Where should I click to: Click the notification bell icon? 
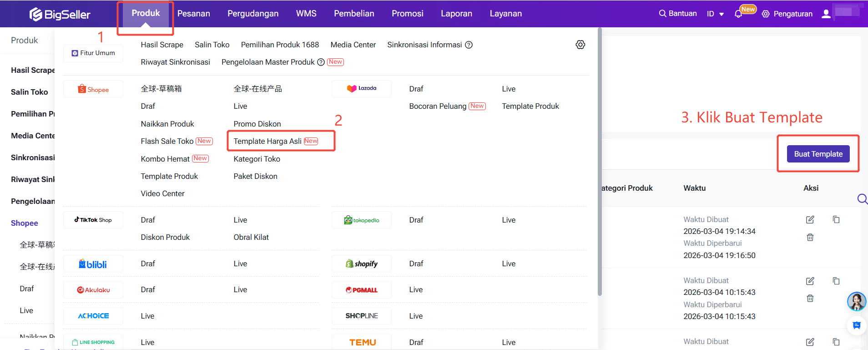click(x=738, y=14)
